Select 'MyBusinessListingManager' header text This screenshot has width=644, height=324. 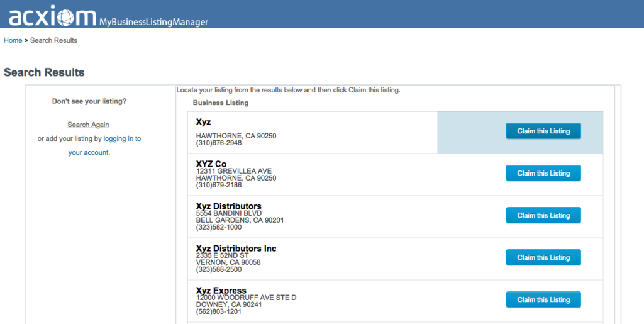tap(153, 22)
